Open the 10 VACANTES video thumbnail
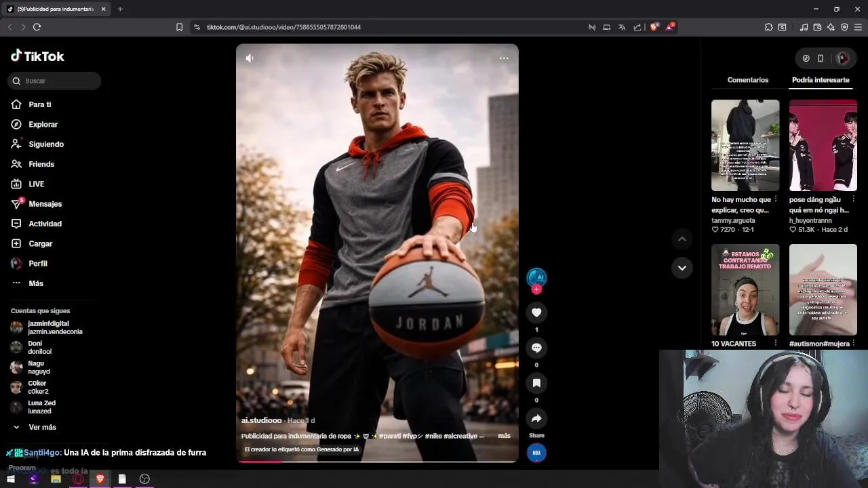This screenshot has width=868, height=488. pos(745,289)
